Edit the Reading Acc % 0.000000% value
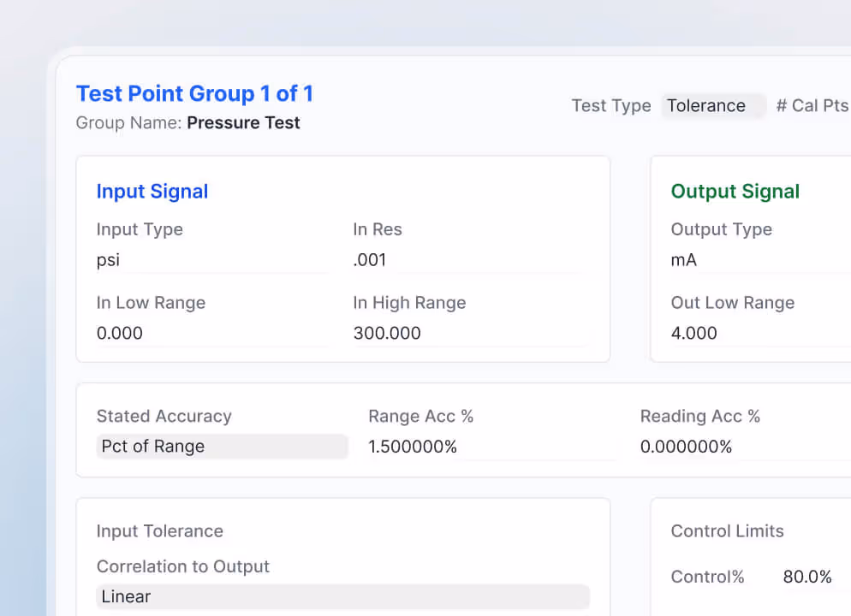This screenshot has height=616, width=851. pyautogui.click(x=745, y=447)
